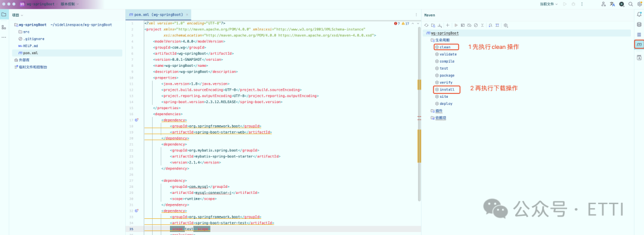This screenshot has width=644, height=235.
Task: Click line 32 gutter marker icon
Action: click(x=137, y=211)
